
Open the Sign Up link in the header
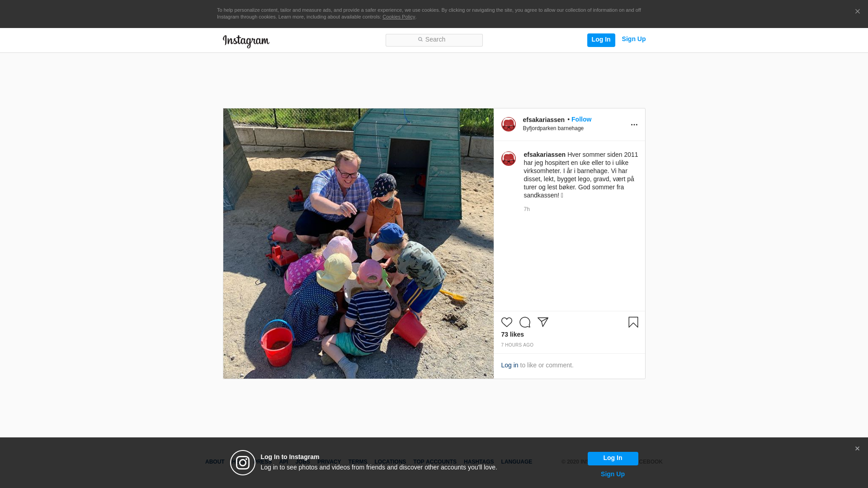pos(634,39)
